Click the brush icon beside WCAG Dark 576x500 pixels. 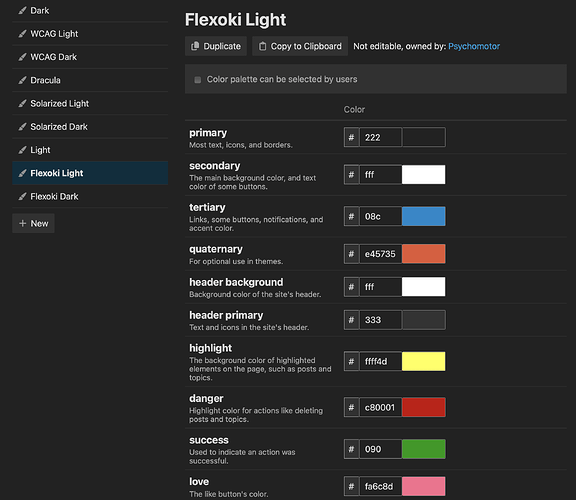[x=22, y=57]
